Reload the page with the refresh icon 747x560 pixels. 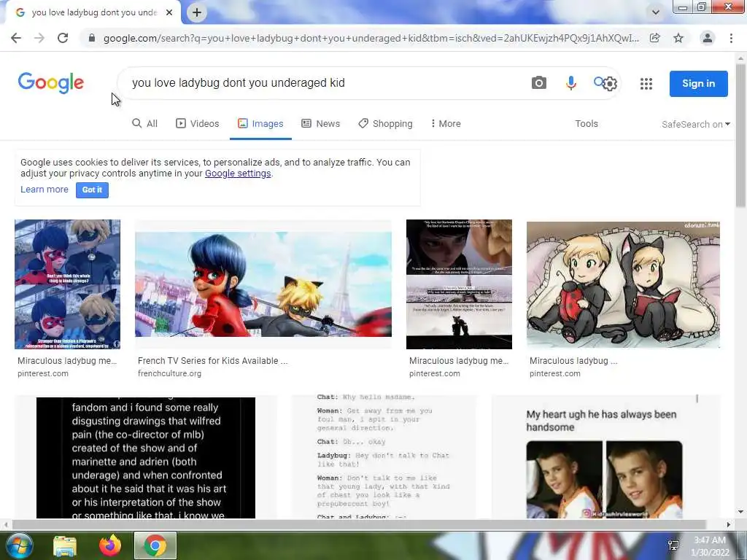click(x=63, y=38)
